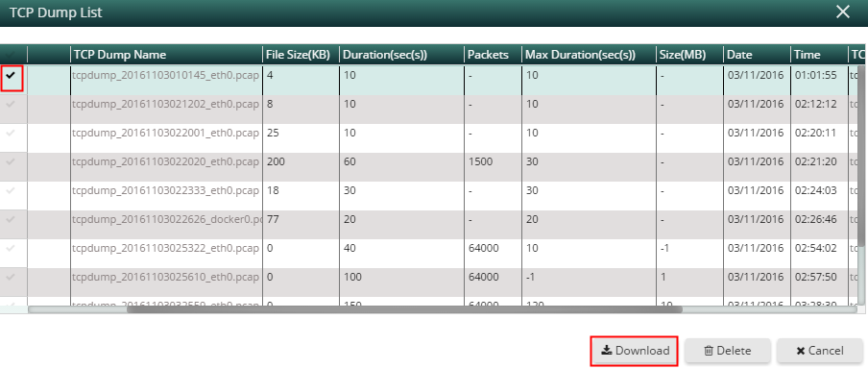The image size is (868, 369).
Task: Click packets value 1500
Action: pos(480,161)
